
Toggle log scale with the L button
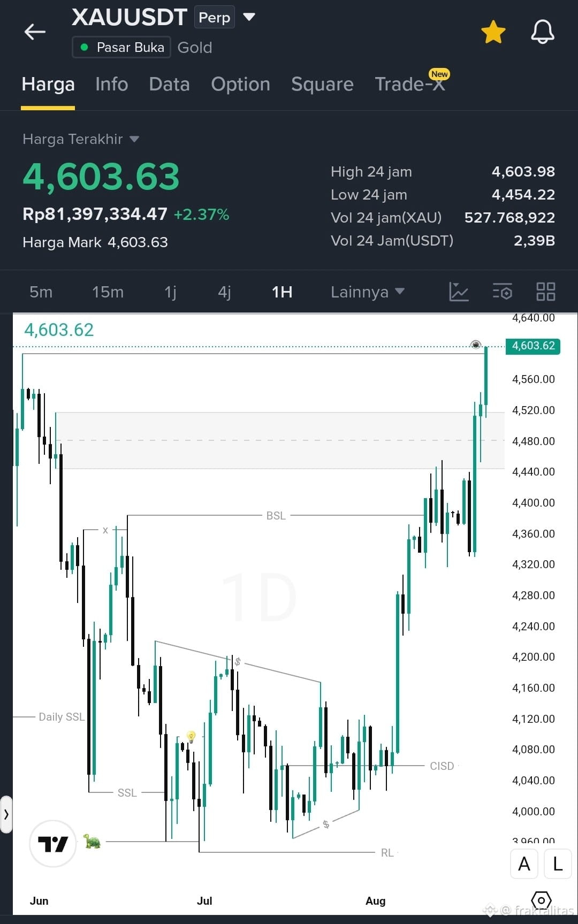(558, 864)
